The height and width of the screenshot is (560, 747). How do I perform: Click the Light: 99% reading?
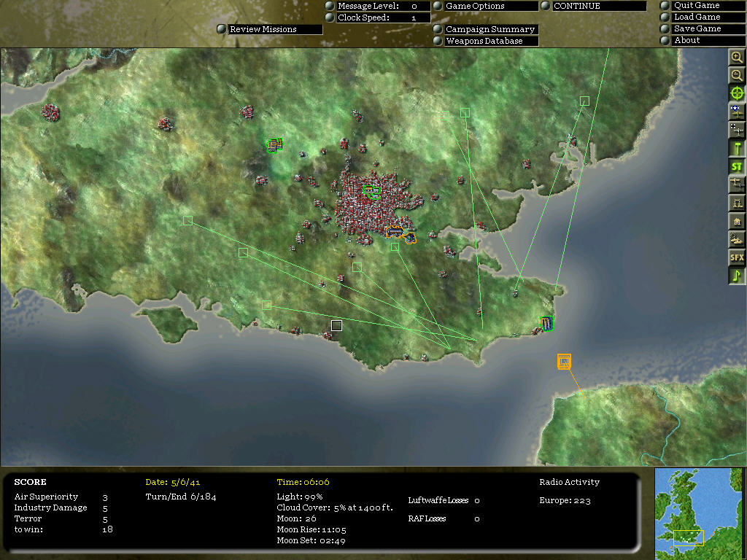coord(300,497)
